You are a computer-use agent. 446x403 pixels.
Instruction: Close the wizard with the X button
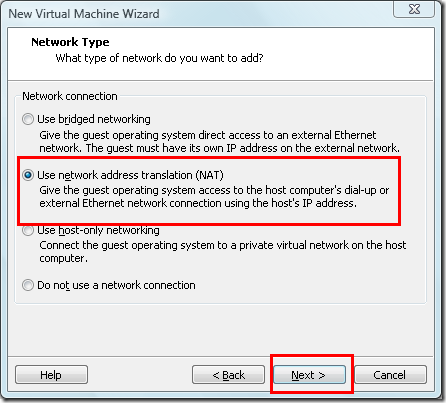coord(414,9)
